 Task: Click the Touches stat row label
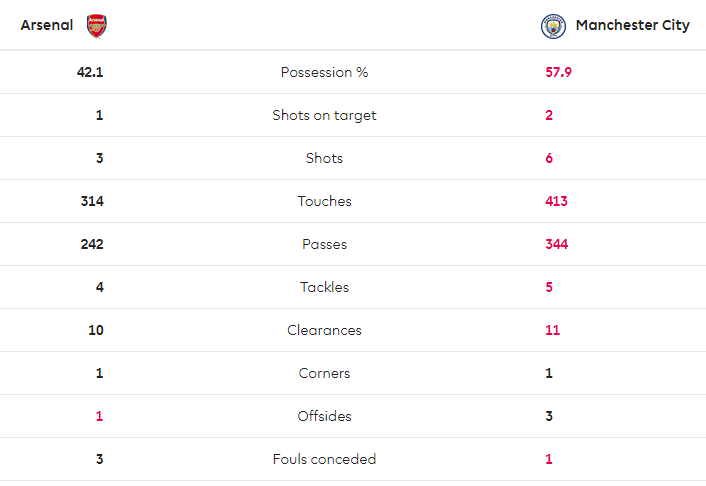pos(324,202)
